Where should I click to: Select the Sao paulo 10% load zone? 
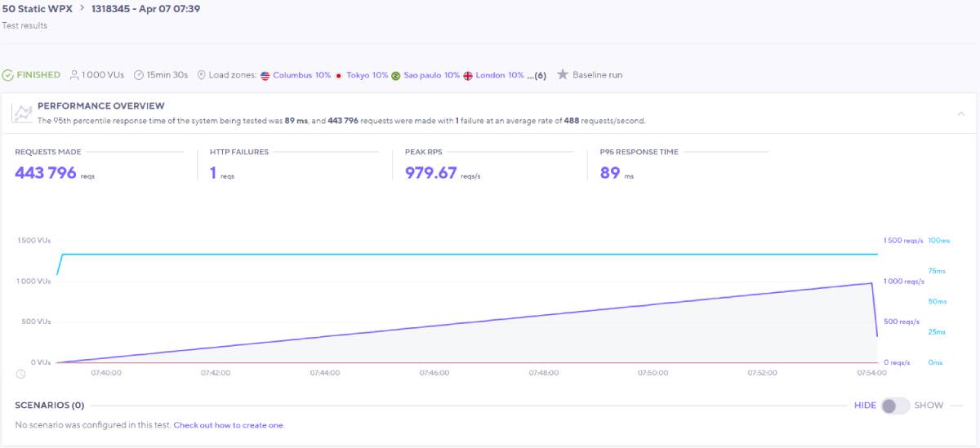point(432,75)
